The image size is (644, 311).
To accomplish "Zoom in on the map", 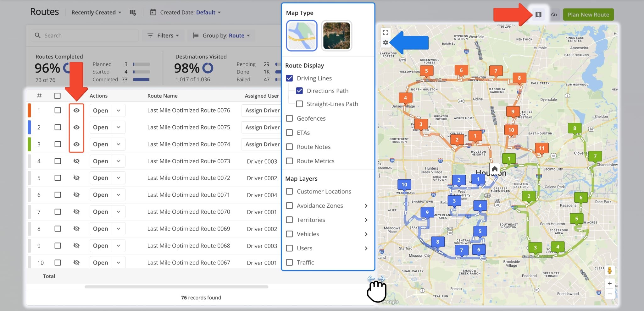I will pyautogui.click(x=609, y=283).
